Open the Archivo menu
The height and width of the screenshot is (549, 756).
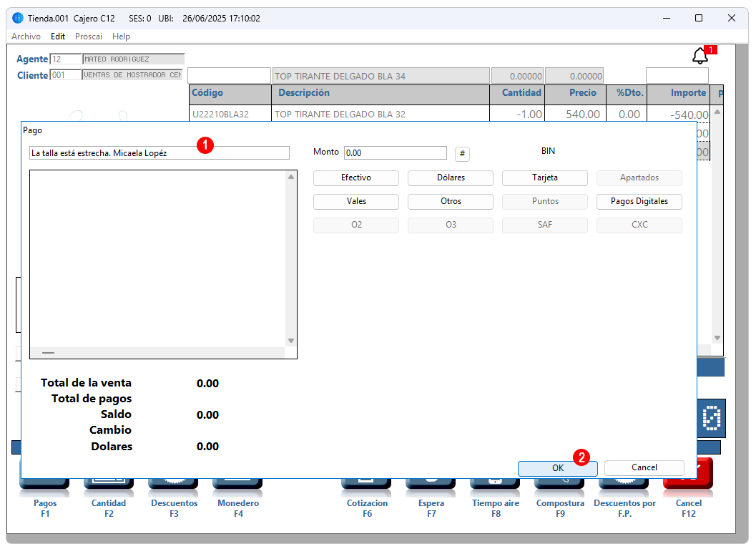coord(26,37)
